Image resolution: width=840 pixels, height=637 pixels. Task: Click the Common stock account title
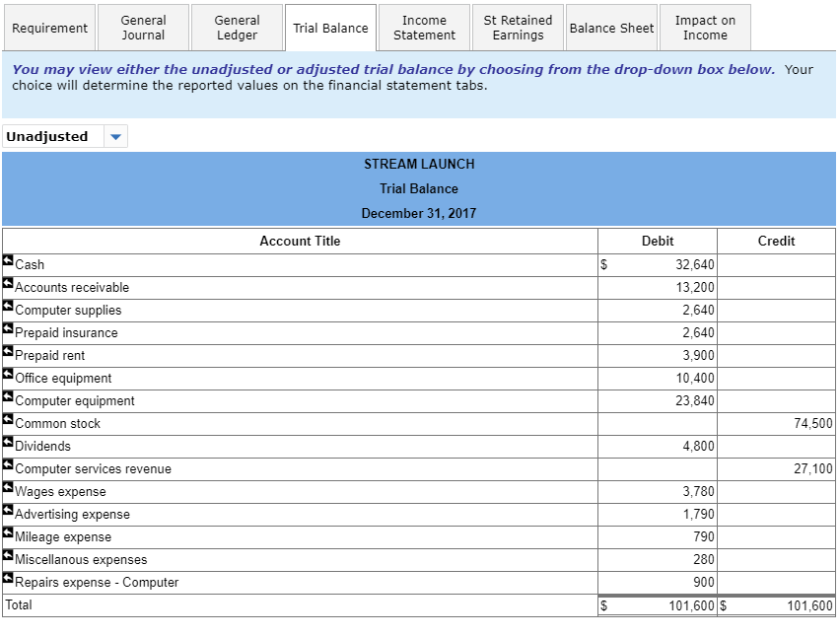[x=57, y=424]
